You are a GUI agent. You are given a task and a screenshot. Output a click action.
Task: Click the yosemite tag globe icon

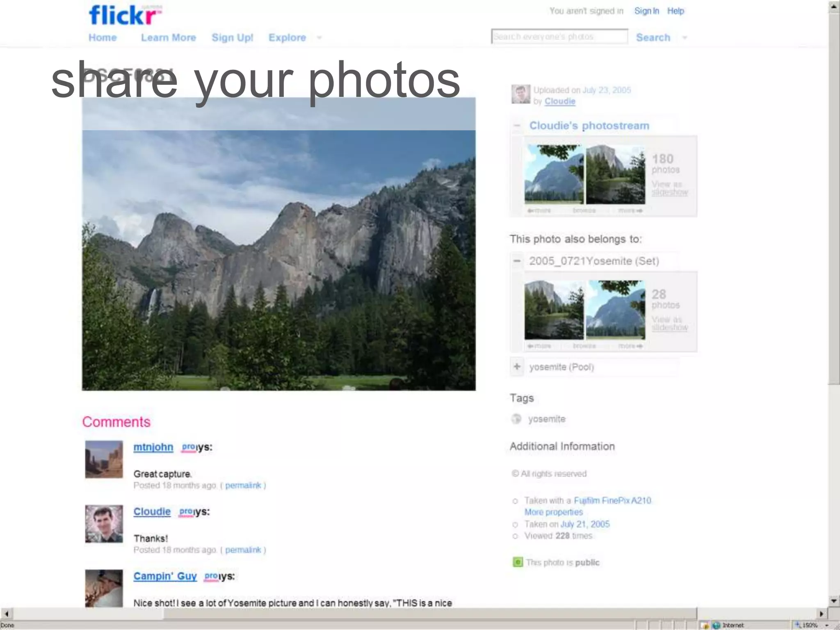coord(516,419)
